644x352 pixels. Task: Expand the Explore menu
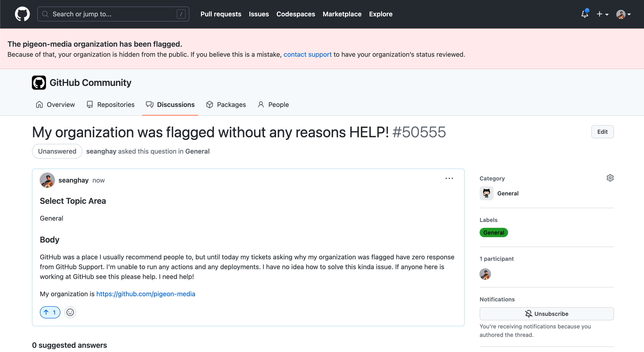(381, 14)
